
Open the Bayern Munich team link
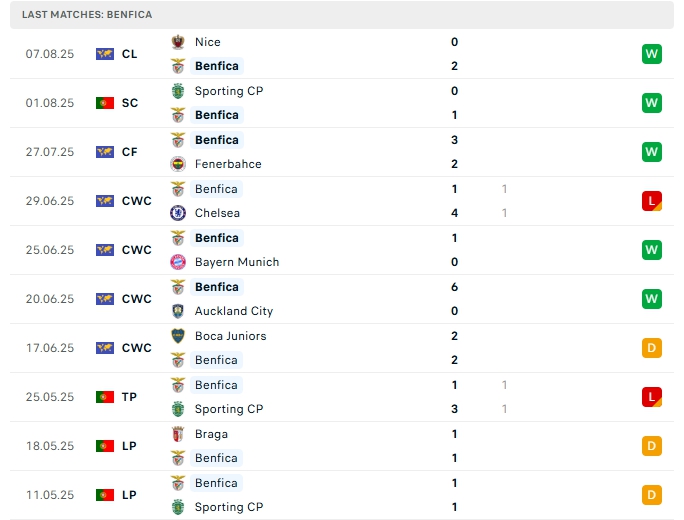236,262
